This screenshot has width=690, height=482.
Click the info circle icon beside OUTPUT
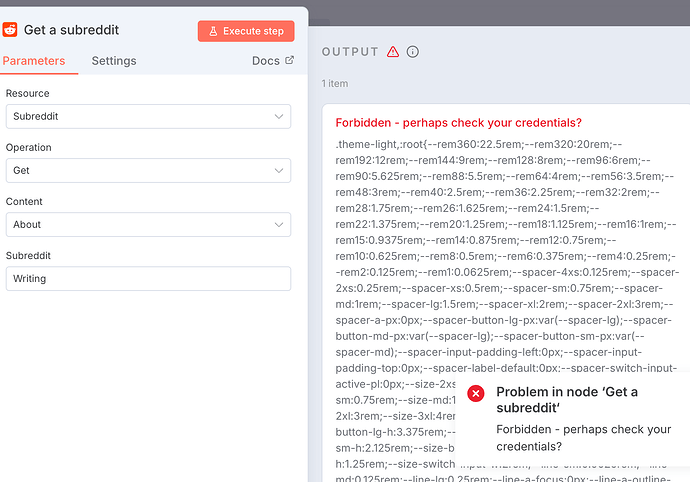tap(413, 52)
